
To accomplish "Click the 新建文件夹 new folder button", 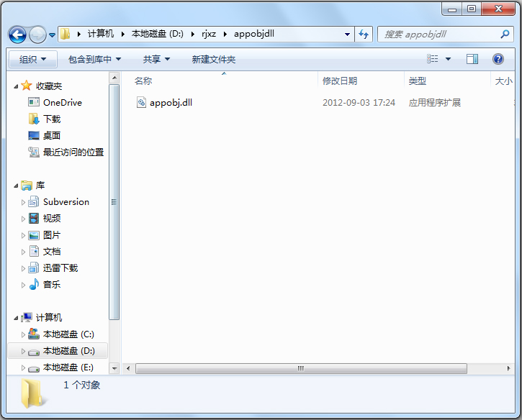I will (214, 59).
